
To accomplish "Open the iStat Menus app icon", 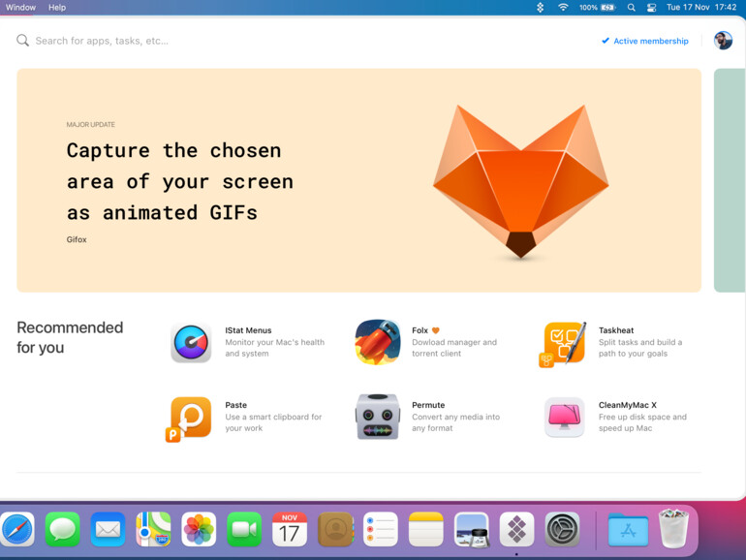I will [191, 343].
